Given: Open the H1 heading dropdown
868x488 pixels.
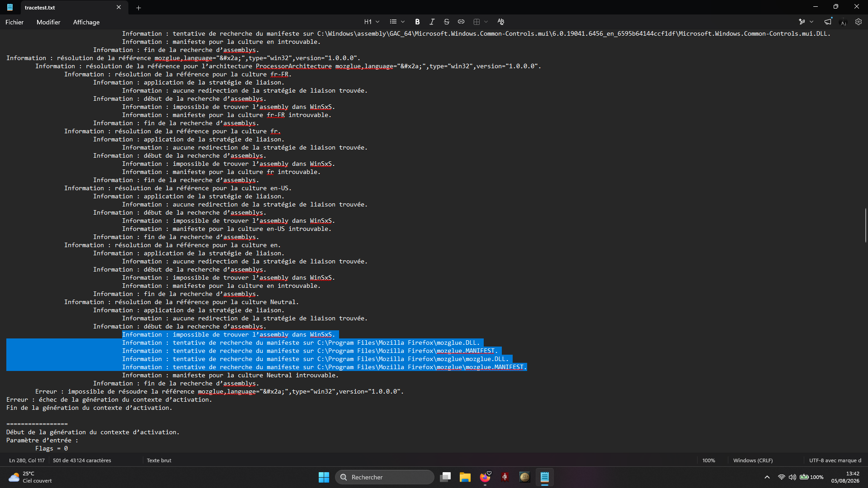Looking at the screenshot, I should [x=372, y=22].
